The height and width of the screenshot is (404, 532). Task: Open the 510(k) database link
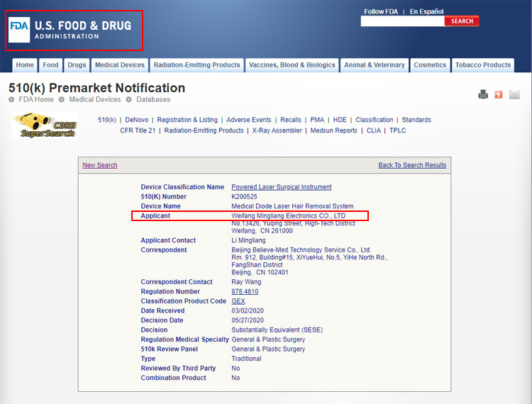pos(107,120)
